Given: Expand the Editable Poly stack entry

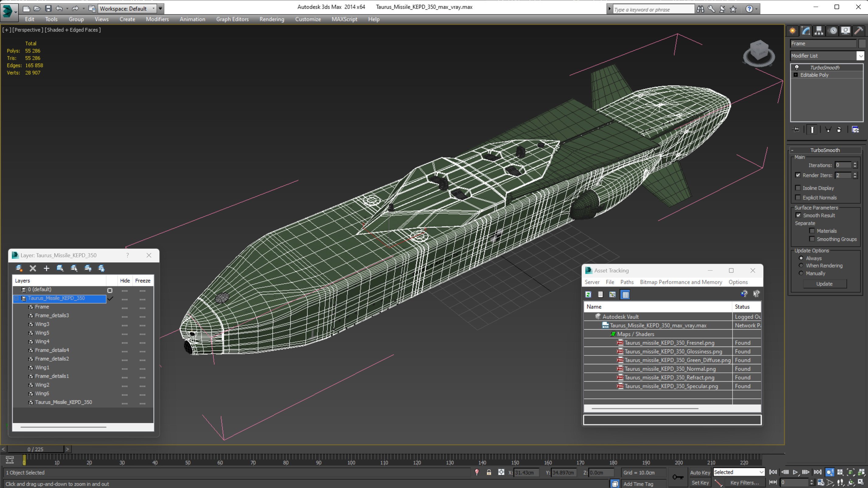Looking at the screenshot, I should click(796, 75).
